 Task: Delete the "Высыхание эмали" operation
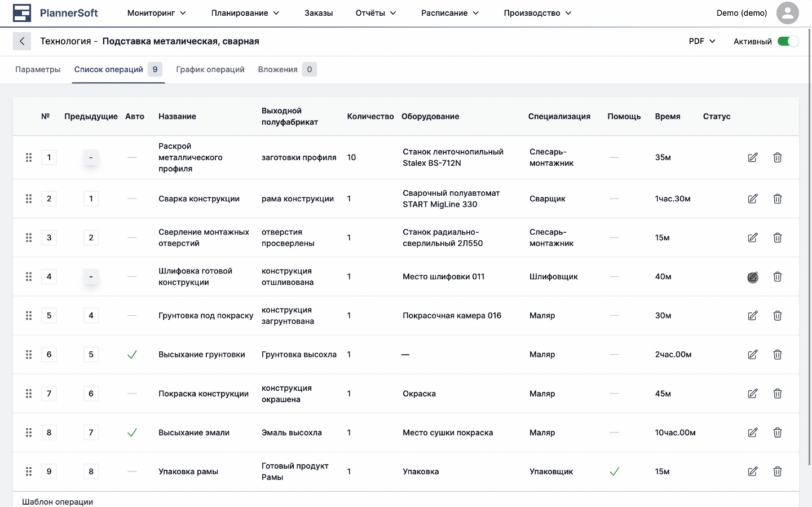778,433
